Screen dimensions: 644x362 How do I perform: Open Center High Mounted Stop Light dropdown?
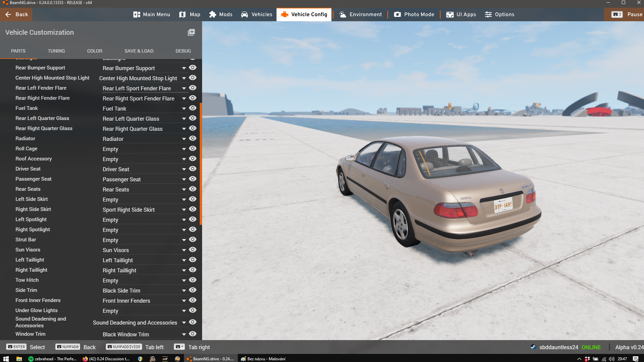[143, 78]
